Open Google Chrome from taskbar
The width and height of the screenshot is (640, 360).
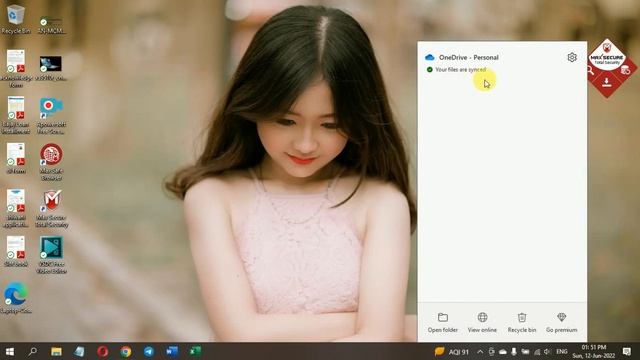click(126, 351)
